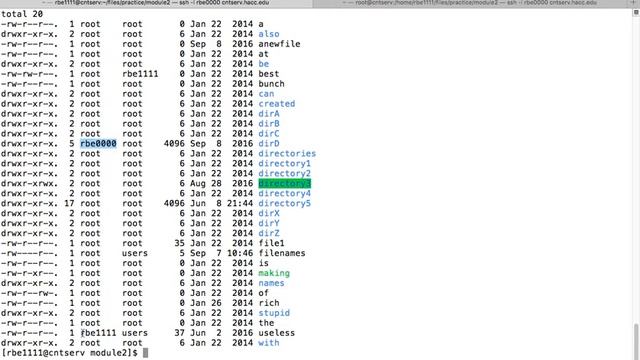Click the '10:46' time on filenames row

coord(240,253)
